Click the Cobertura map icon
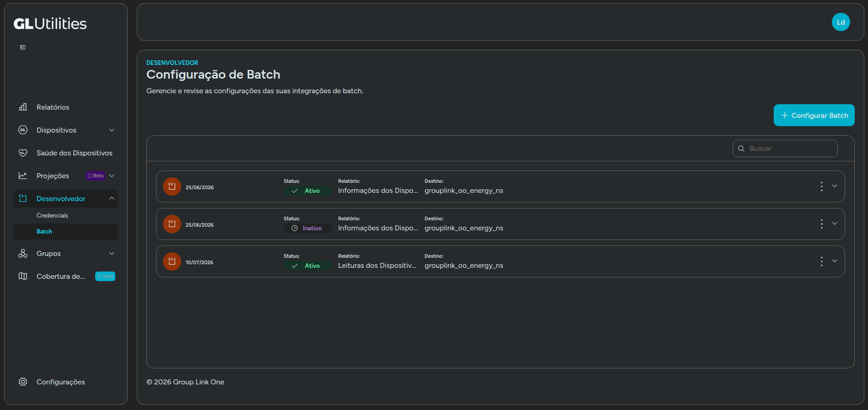Image resolution: width=868 pixels, height=410 pixels. point(23,276)
